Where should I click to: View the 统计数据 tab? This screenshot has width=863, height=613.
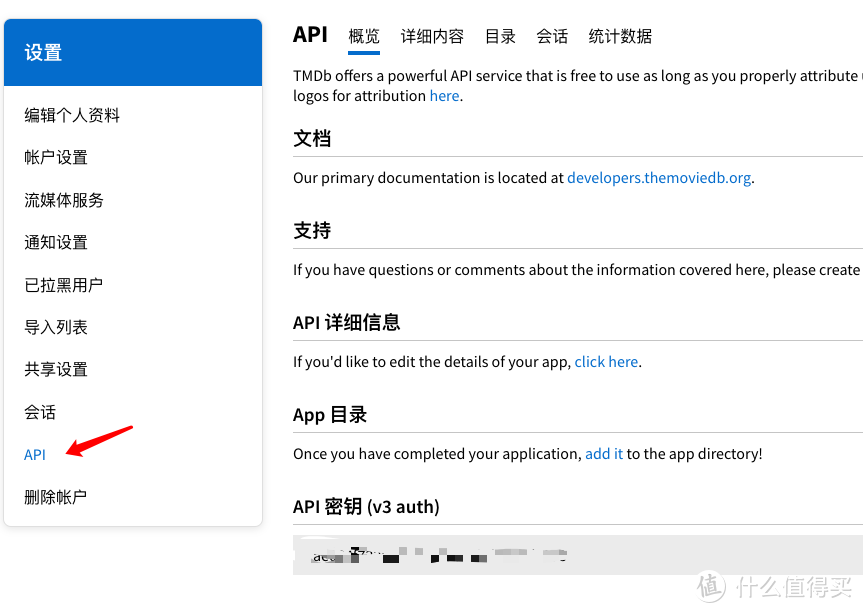[x=620, y=36]
